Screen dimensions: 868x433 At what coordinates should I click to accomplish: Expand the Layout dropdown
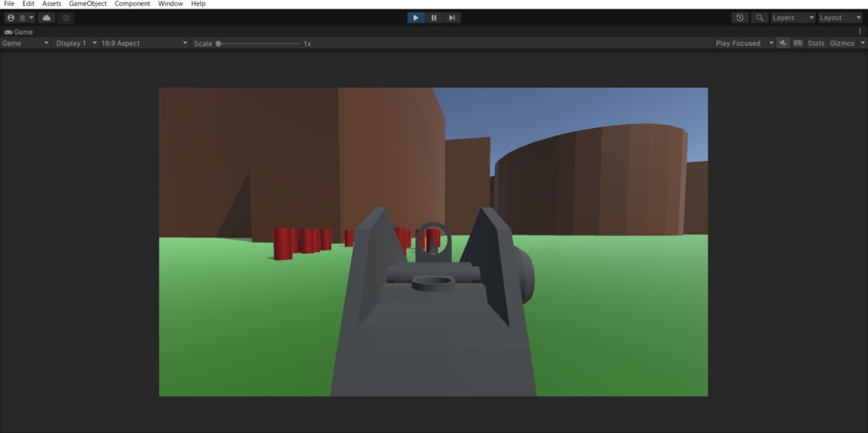(x=840, y=18)
